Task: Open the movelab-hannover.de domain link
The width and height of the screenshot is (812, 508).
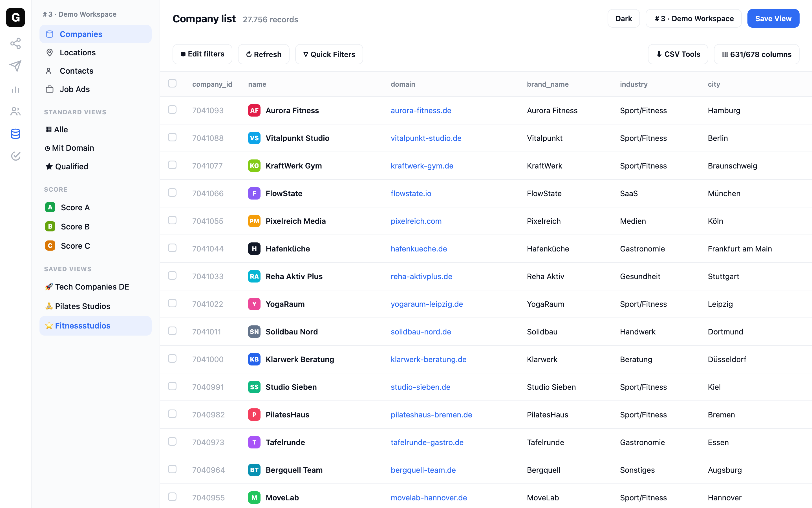Action: point(429,498)
